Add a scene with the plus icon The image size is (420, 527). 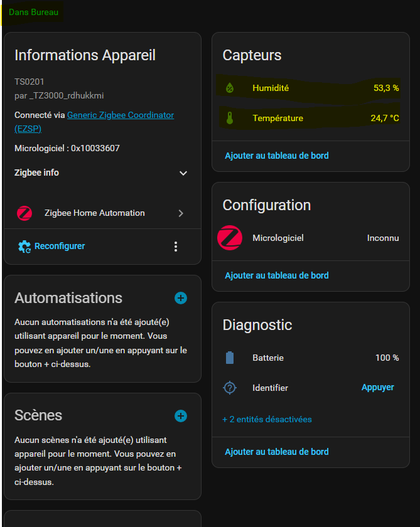point(181,416)
